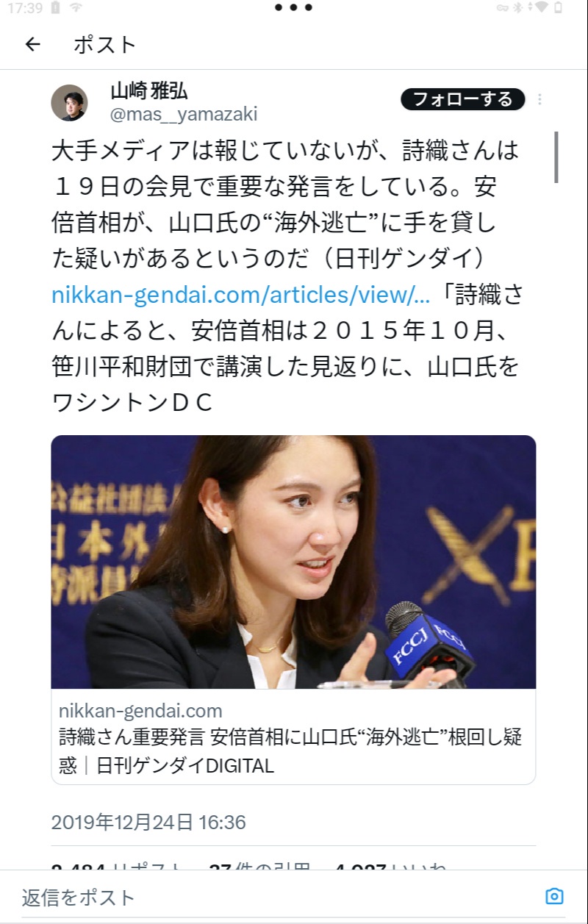
Task: Tap the three dots at top center
Action: click(294, 7)
